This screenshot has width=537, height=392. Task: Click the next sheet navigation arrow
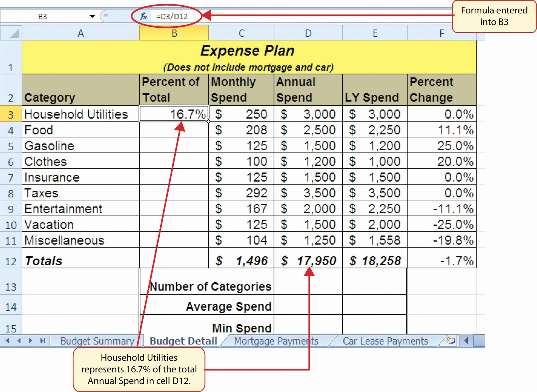[x=30, y=341]
